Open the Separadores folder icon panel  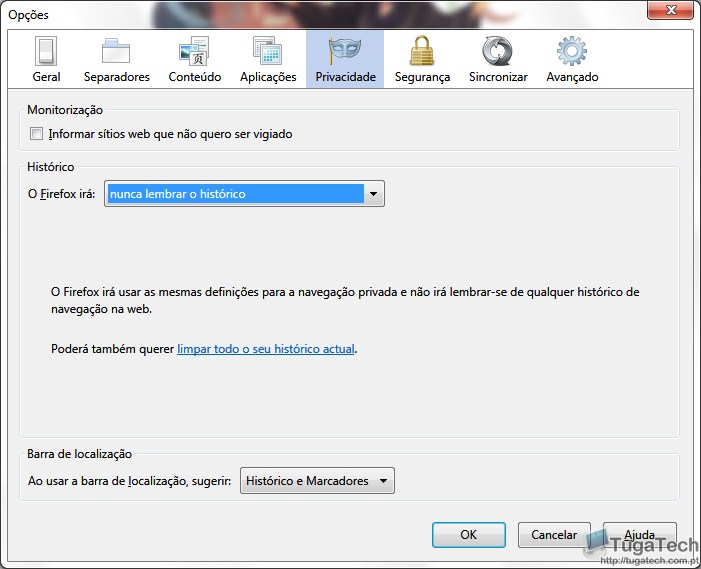click(116, 59)
